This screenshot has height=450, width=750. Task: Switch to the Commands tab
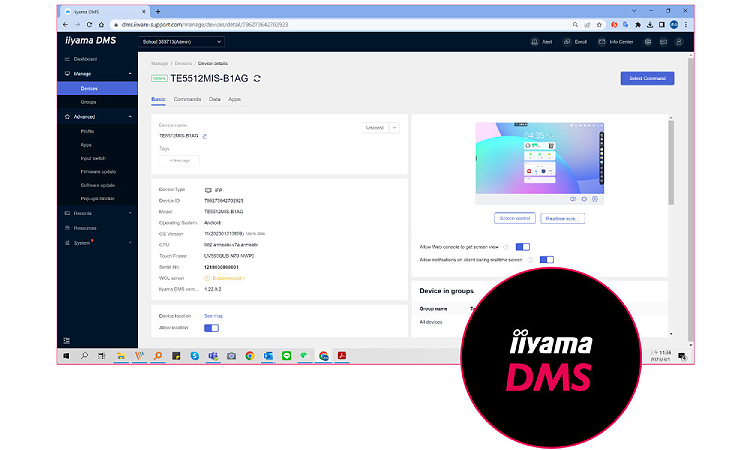[187, 99]
